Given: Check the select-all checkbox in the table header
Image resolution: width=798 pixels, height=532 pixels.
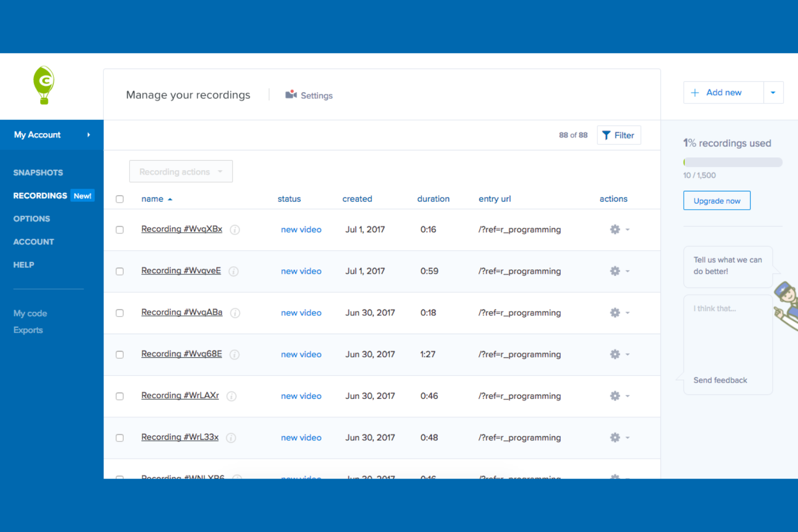Looking at the screenshot, I should click(x=120, y=199).
